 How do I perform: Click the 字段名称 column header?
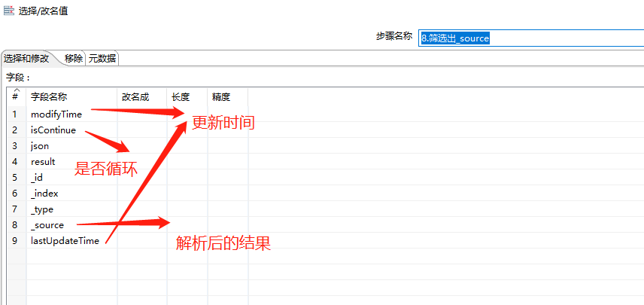pyautogui.click(x=72, y=97)
